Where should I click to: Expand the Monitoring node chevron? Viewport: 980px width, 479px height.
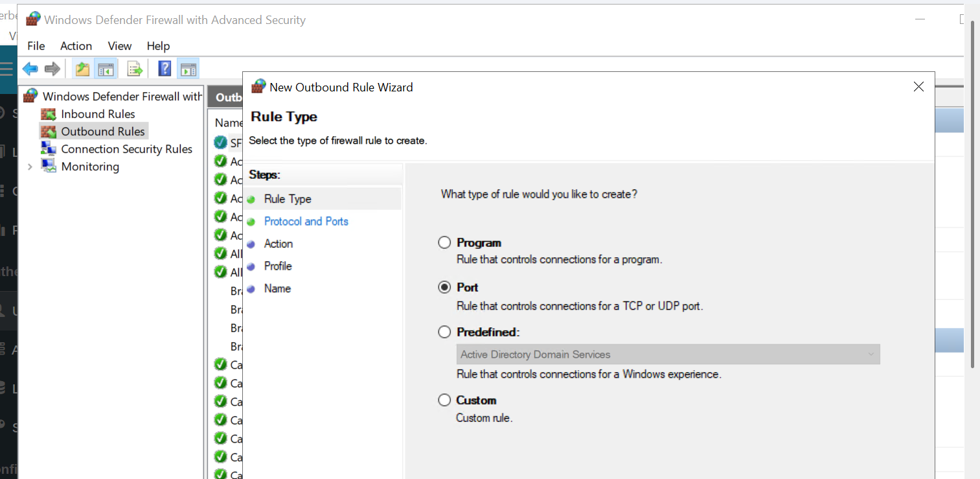(30, 167)
